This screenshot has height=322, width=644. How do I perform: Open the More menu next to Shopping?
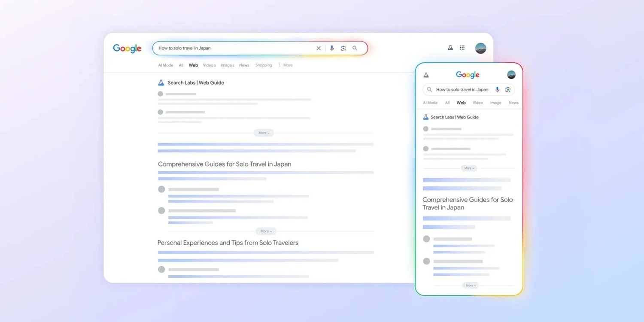click(x=286, y=65)
